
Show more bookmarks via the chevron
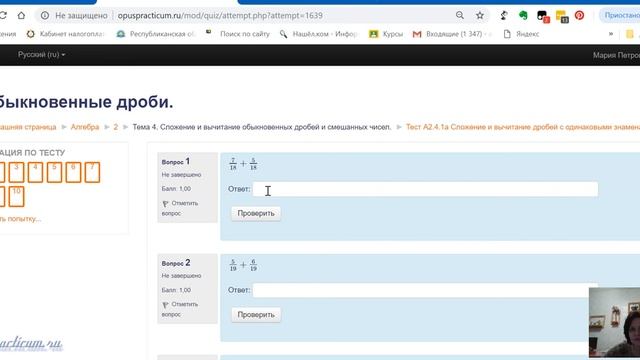pyautogui.click(x=611, y=34)
